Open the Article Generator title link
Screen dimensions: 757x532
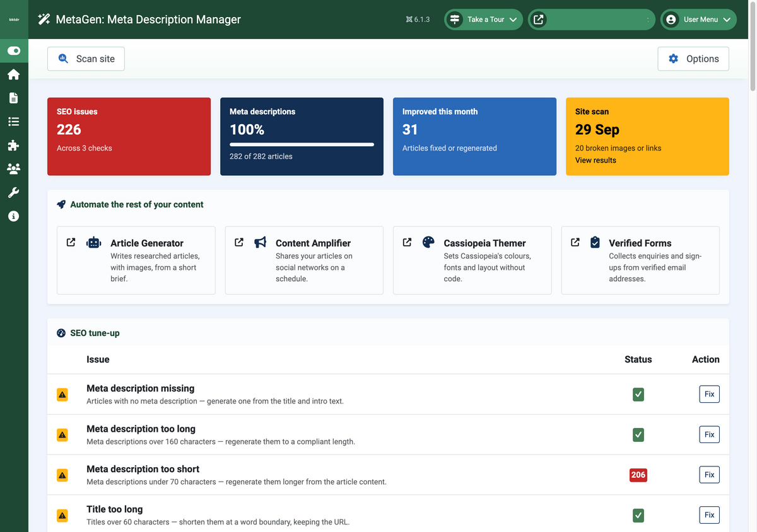147,243
